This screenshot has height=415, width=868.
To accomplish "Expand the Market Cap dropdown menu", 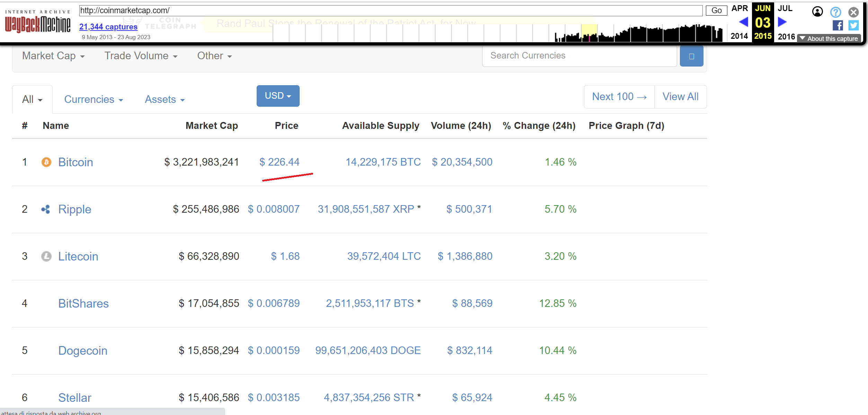I will coord(53,56).
